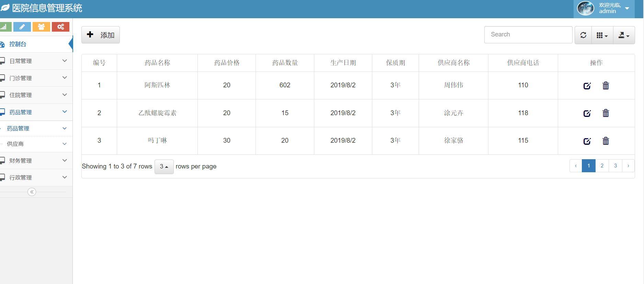Image resolution: width=644 pixels, height=284 pixels.
Task: Click chevron beside 日常管理
Action: pos(65,61)
